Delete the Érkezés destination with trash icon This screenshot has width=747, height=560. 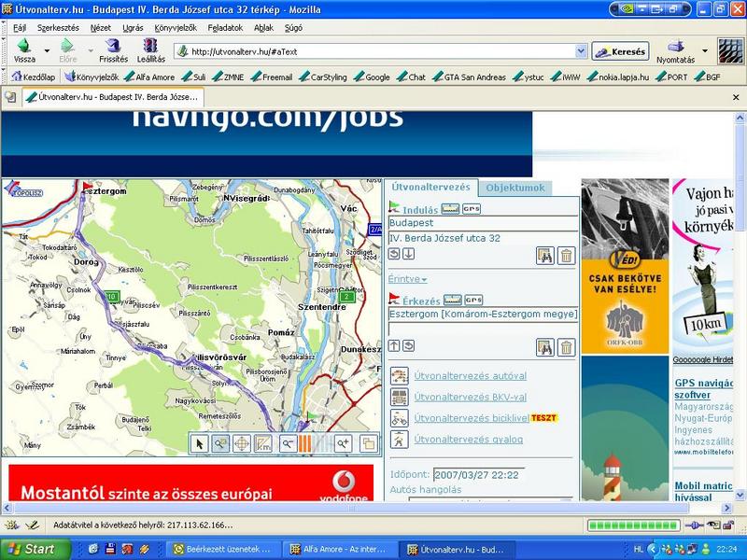pyautogui.click(x=566, y=347)
